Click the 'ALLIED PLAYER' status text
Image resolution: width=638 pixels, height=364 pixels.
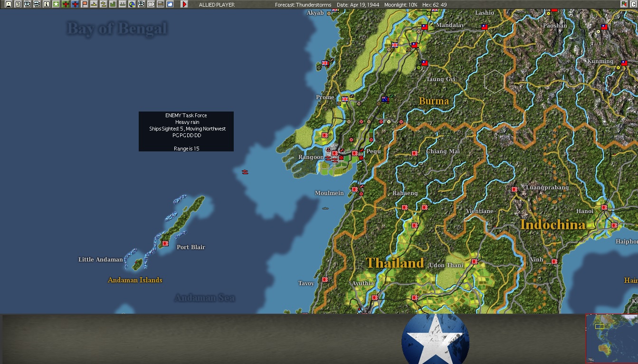(x=217, y=5)
